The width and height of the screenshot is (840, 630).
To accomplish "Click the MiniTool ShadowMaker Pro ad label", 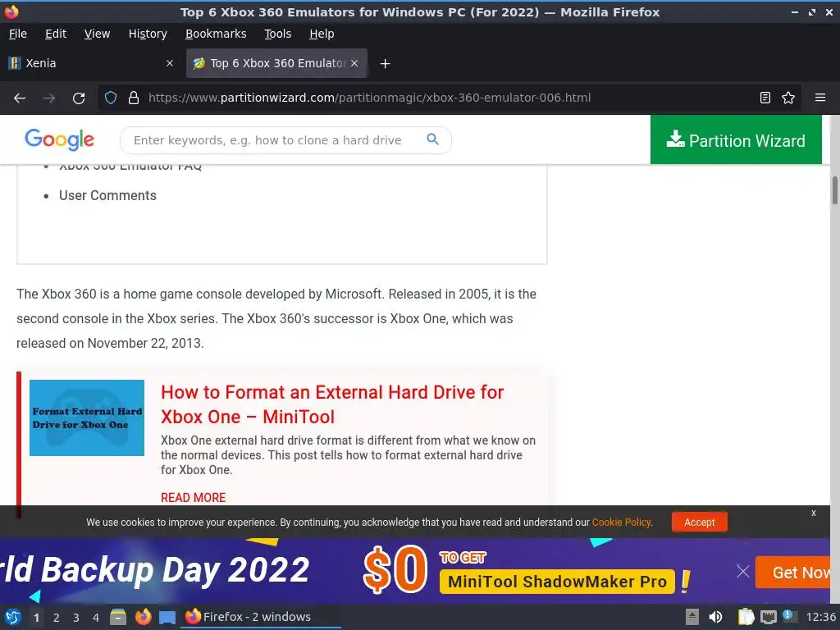I will tap(557, 582).
